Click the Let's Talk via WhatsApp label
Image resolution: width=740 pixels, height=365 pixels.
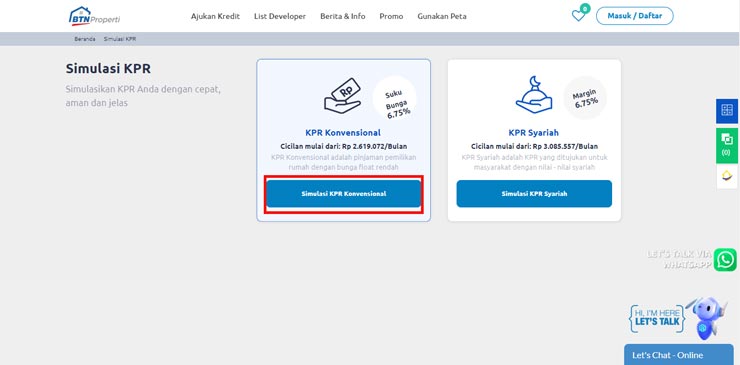pyautogui.click(x=679, y=259)
